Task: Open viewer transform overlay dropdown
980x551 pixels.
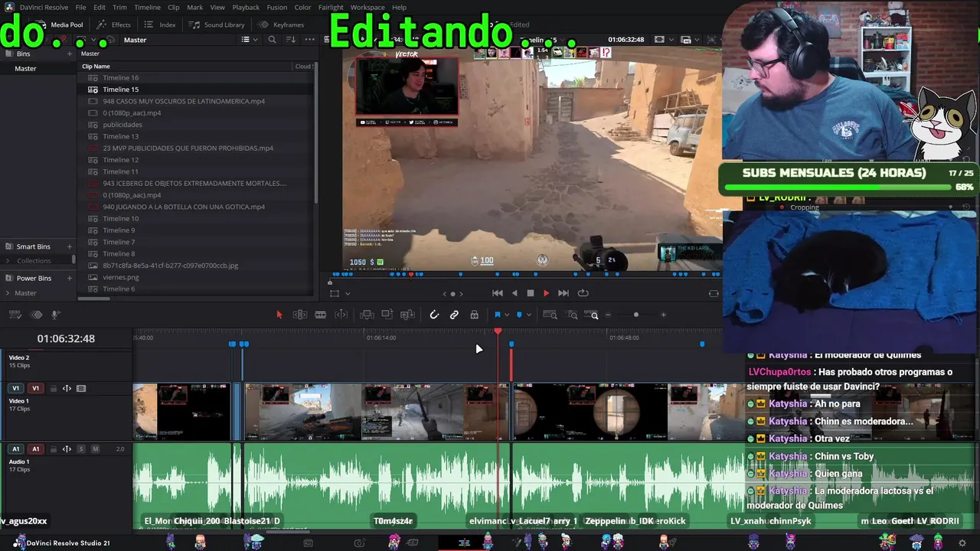Action: click(348, 294)
